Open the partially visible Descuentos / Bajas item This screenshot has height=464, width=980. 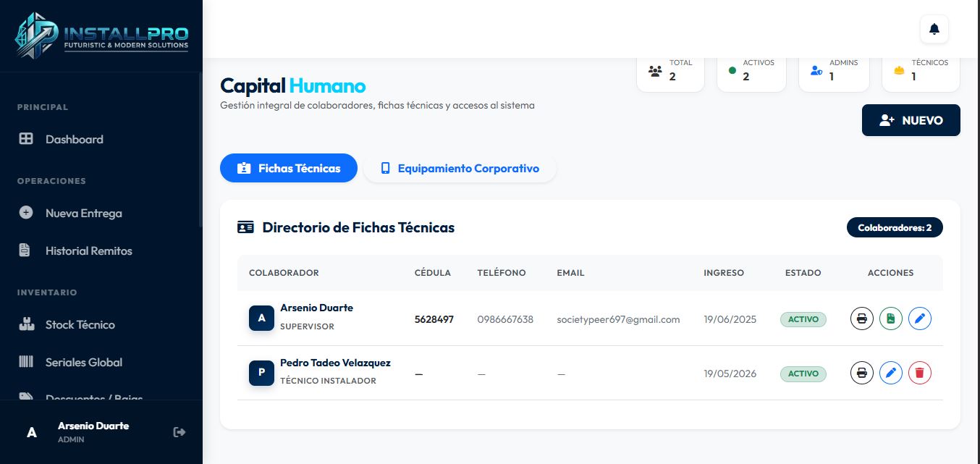click(x=101, y=397)
